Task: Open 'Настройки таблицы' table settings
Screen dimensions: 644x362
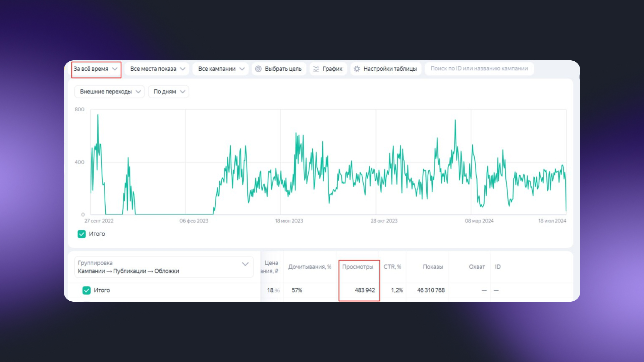Action: coord(386,69)
